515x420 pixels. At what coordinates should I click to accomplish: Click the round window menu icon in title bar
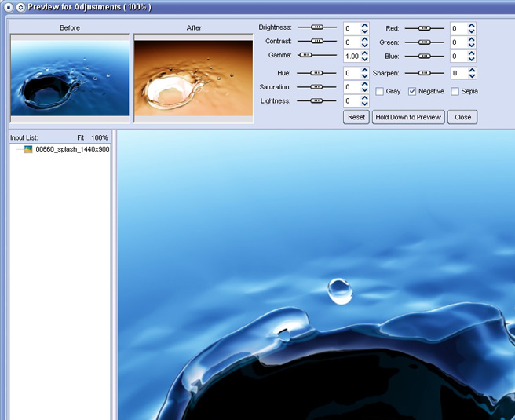(9, 7)
